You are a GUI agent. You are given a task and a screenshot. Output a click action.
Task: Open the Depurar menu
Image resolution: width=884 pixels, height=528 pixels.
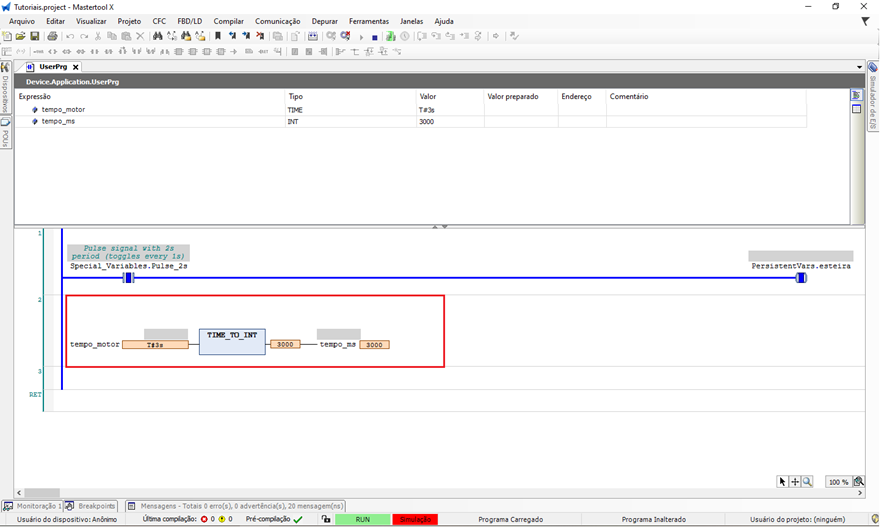(324, 21)
